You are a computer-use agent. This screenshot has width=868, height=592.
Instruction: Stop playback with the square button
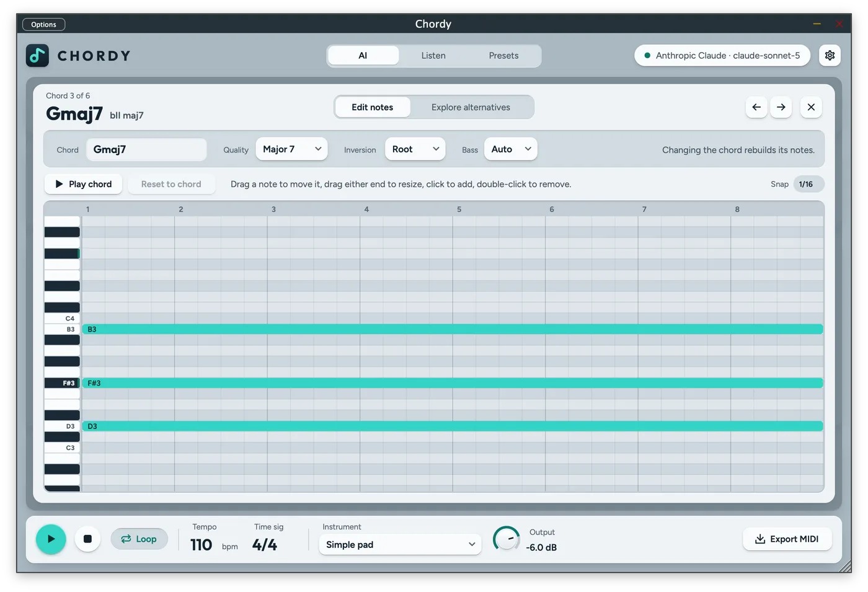coord(87,539)
